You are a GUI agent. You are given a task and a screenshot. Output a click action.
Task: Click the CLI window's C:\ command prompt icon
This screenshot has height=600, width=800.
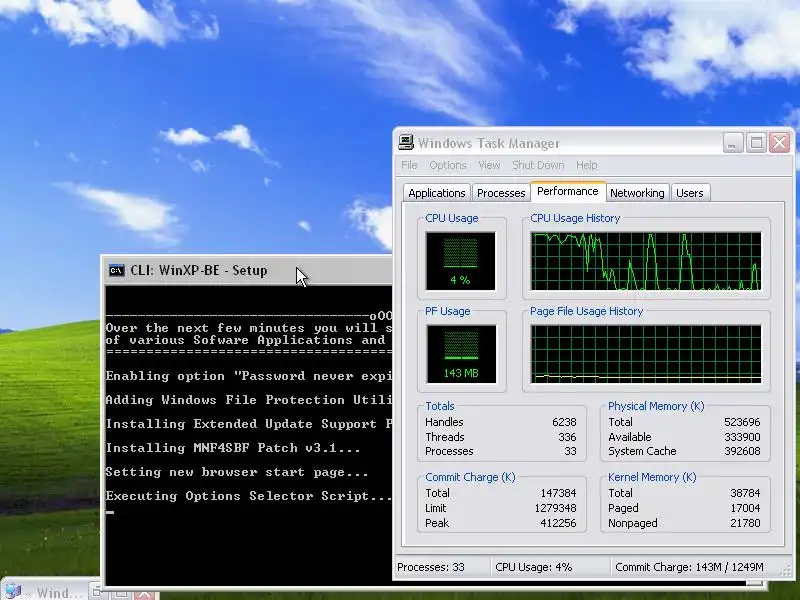(116, 270)
